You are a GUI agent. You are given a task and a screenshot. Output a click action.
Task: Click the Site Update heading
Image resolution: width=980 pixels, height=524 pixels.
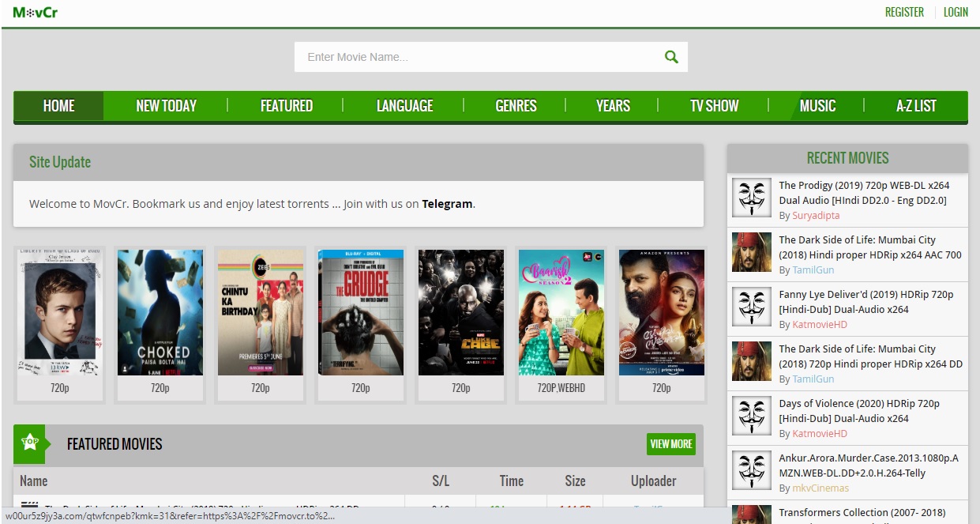(60, 162)
